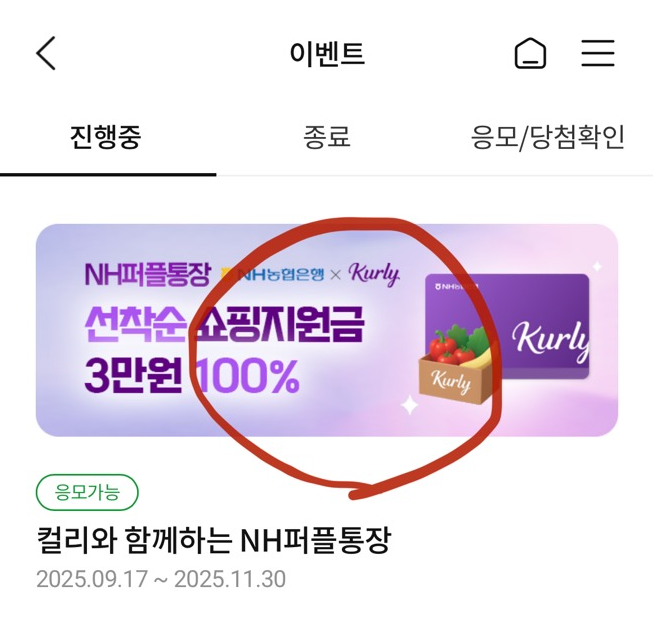Screen dimensions: 653x639
Task: Tap the white sparkle star near box
Action: click(x=409, y=405)
